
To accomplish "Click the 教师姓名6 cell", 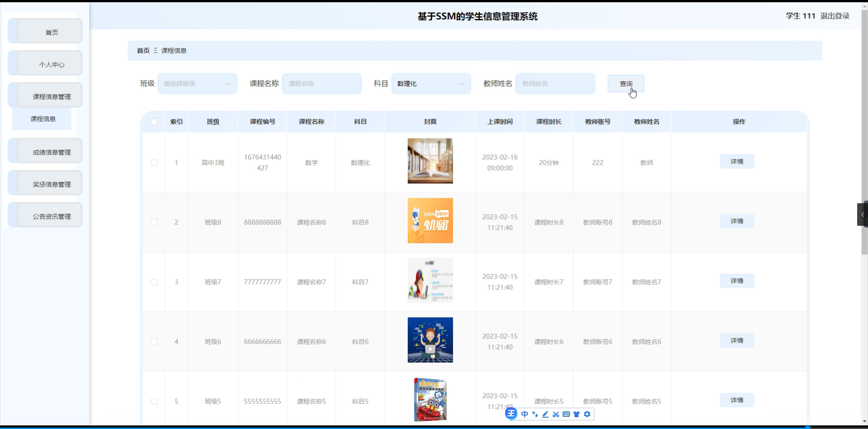I will [646, 341].
